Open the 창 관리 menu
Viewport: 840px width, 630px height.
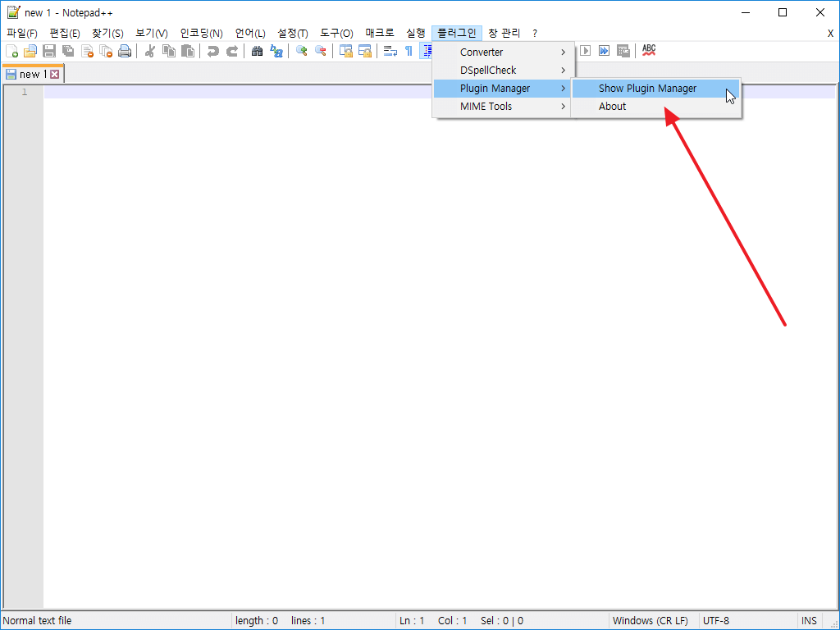(x=504, y=33)
